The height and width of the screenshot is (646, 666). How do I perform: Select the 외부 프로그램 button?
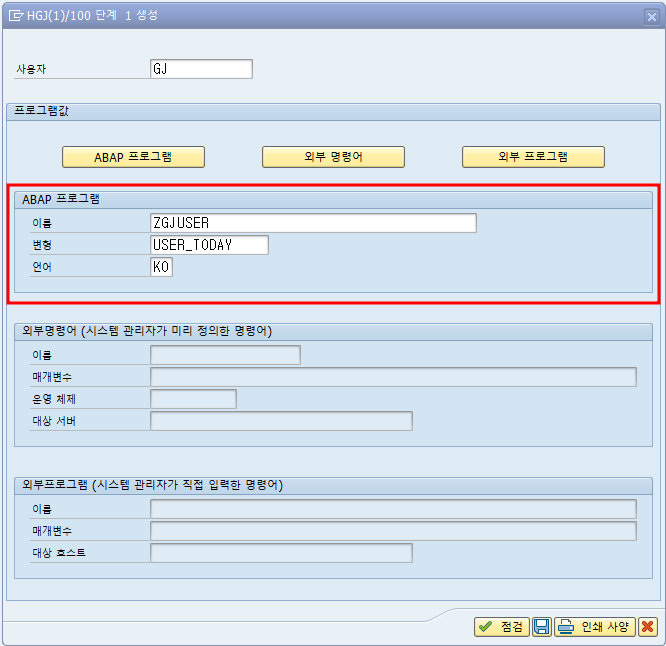coord(533,157)
